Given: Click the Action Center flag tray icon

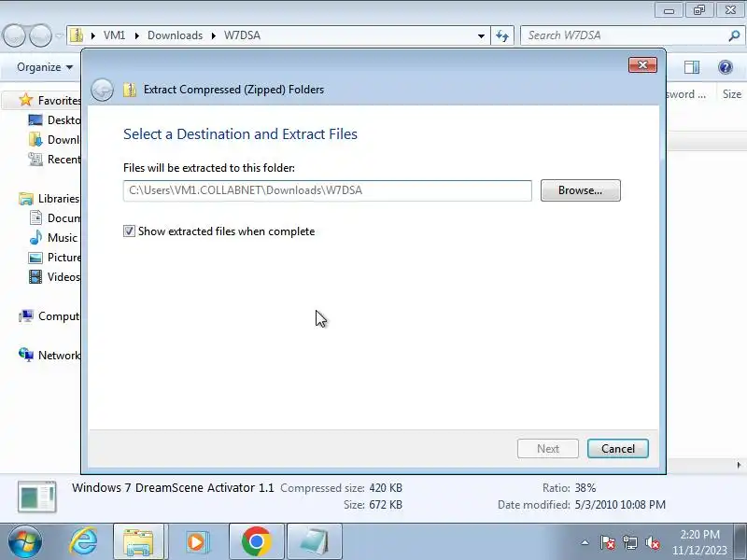Looking at the screenshot, I should pyautogui.click(x=607, y=542).
